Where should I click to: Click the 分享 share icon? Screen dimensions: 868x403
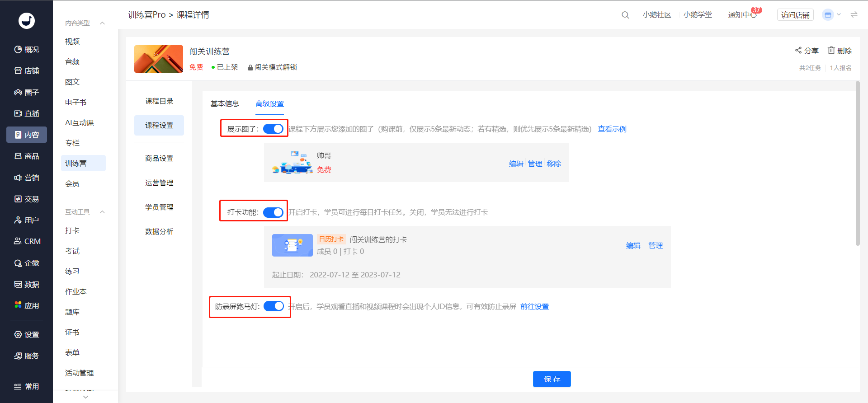798,51
